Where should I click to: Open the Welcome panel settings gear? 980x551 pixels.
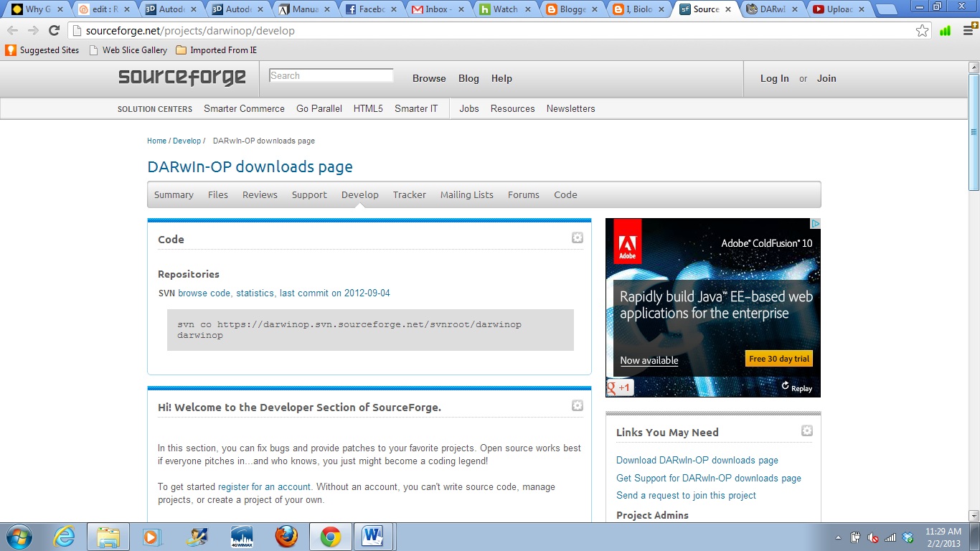click(578, 405)
